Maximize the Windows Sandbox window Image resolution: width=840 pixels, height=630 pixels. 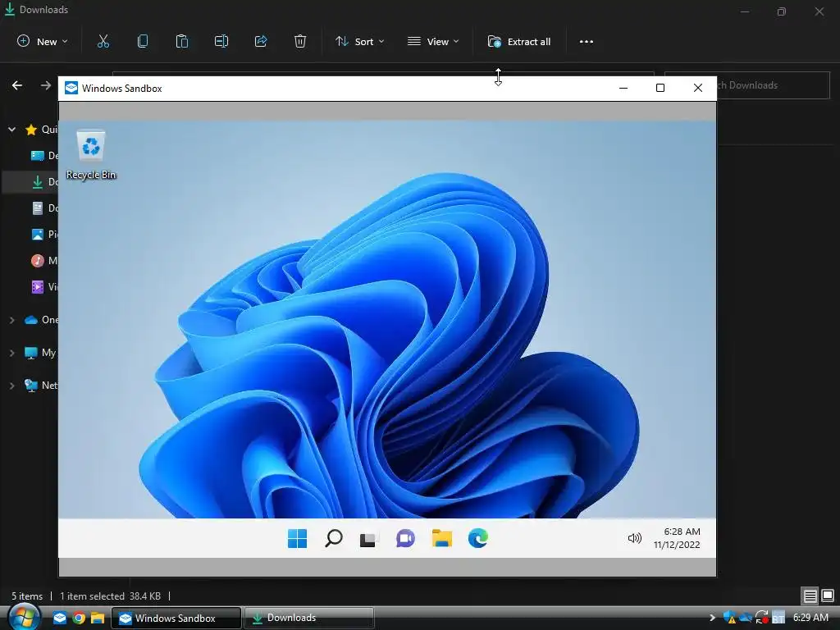[x=660, y=88]
